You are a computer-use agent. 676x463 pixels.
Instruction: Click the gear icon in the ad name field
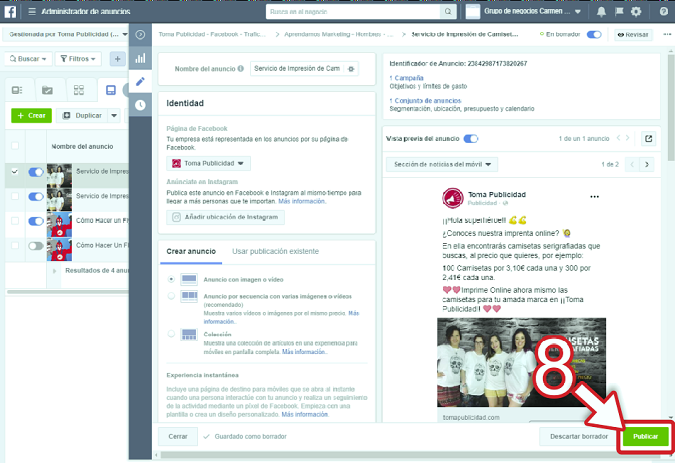click(351, 69)
